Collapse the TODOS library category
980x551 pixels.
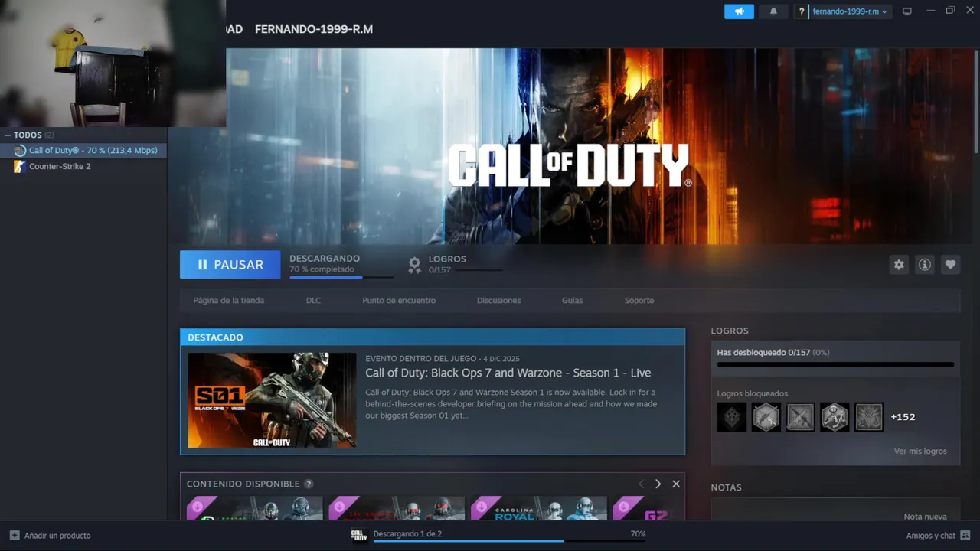pos(8,135)
